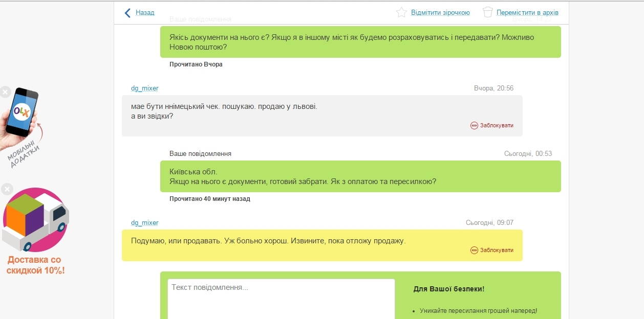The height and width of the screenshot is (319, 644).
Task: Open dg_mixer profile from today's 09:07 message
Action: coord(144,223)
